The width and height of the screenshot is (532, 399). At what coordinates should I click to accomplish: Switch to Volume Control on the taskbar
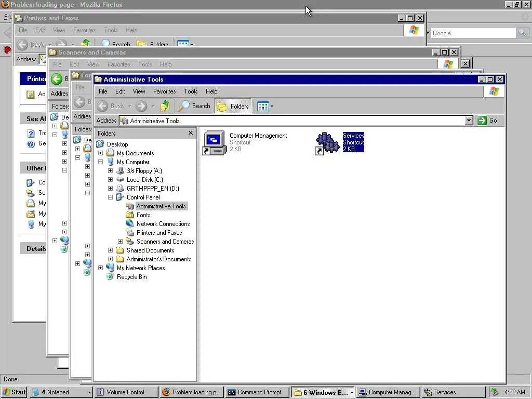[126, 392]
